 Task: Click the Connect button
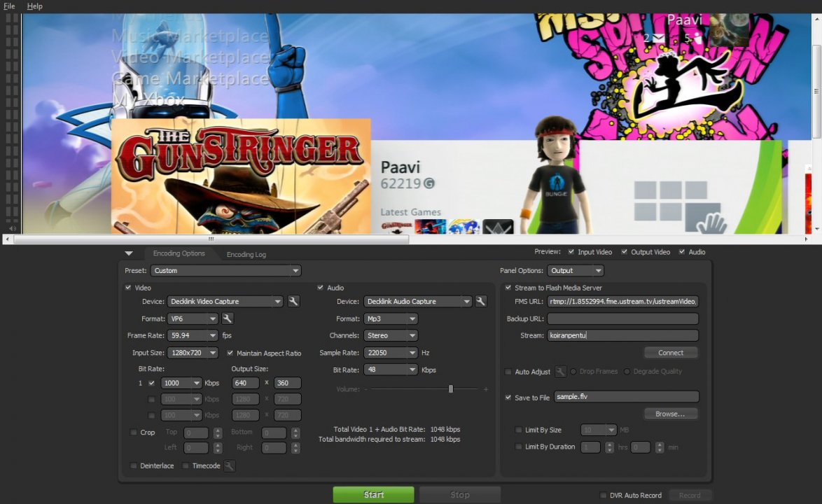(x=671, y=353)
